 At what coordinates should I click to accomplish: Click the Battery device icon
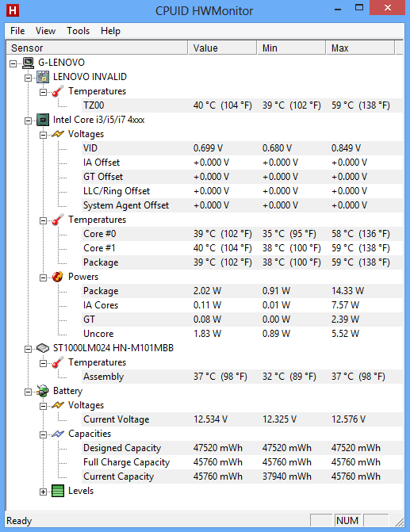(43, 391)
